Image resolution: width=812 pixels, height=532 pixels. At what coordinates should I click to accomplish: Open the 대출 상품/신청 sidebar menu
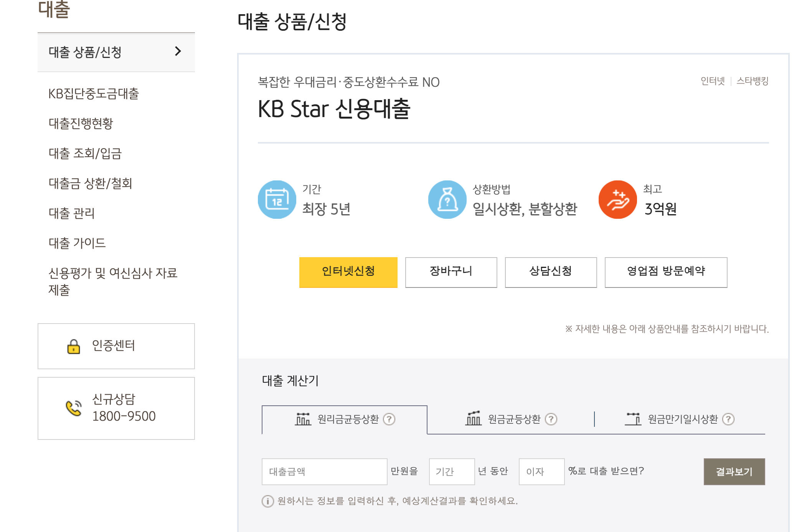tap(116, 52)
